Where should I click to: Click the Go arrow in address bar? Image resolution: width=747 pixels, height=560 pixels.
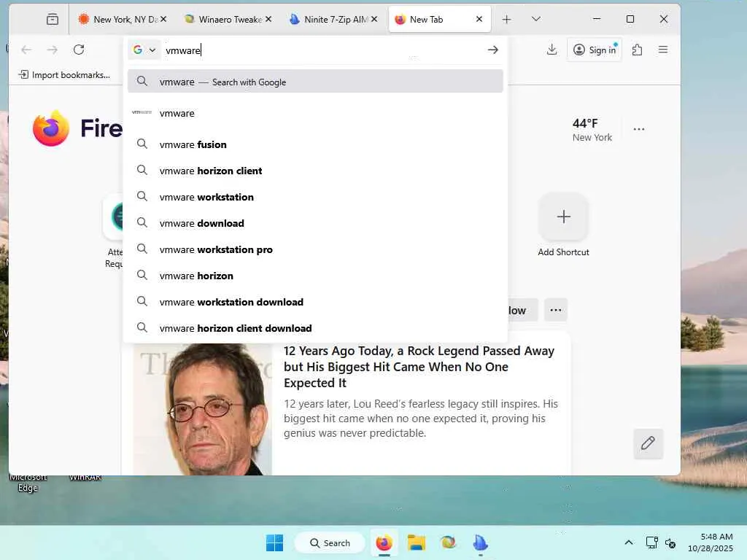click(493, 50)
